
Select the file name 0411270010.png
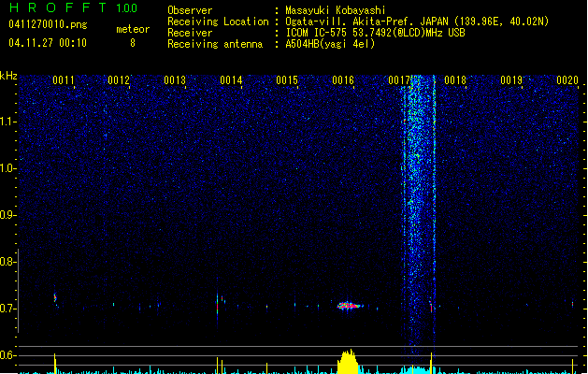[48, 24]
